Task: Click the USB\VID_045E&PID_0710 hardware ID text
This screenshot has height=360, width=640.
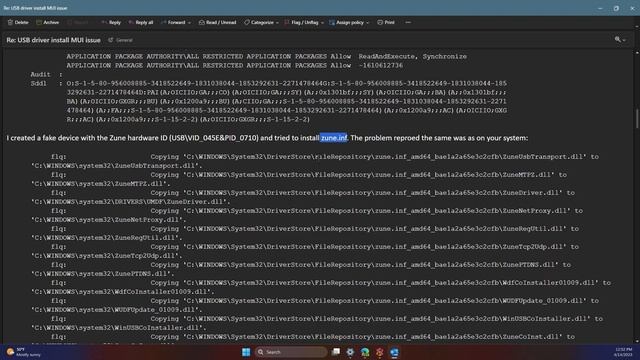Action: click(x=214, y=138)
